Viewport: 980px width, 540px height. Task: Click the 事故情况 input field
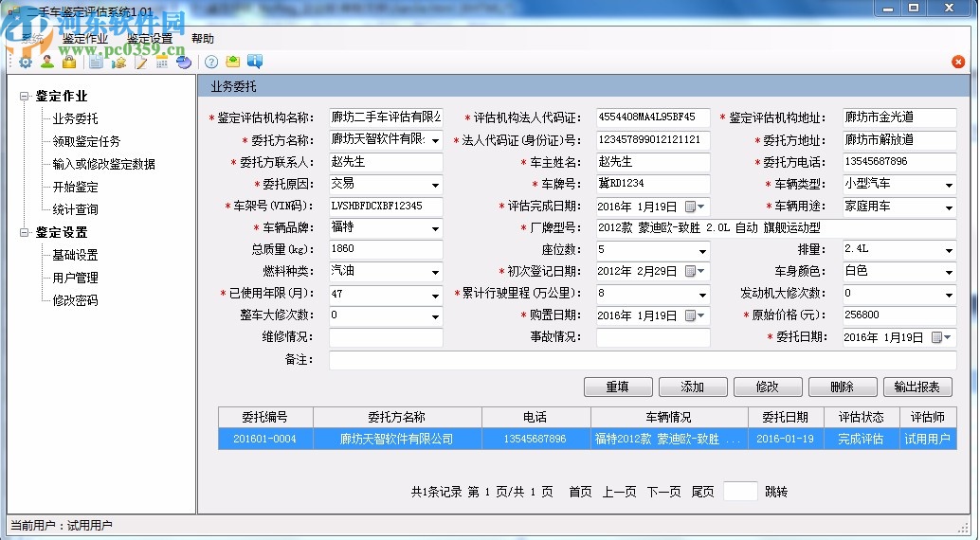tap(653, 337)
